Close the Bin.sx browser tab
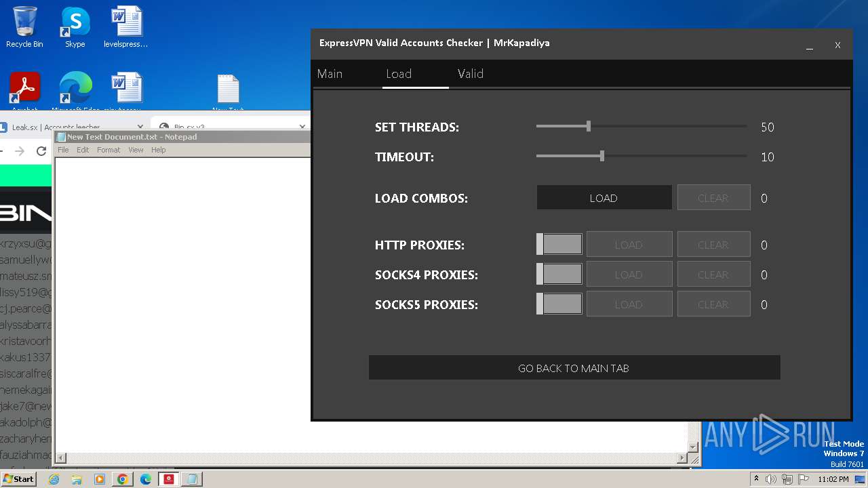This screenshot has height=488, width=868. coord(302,127)
